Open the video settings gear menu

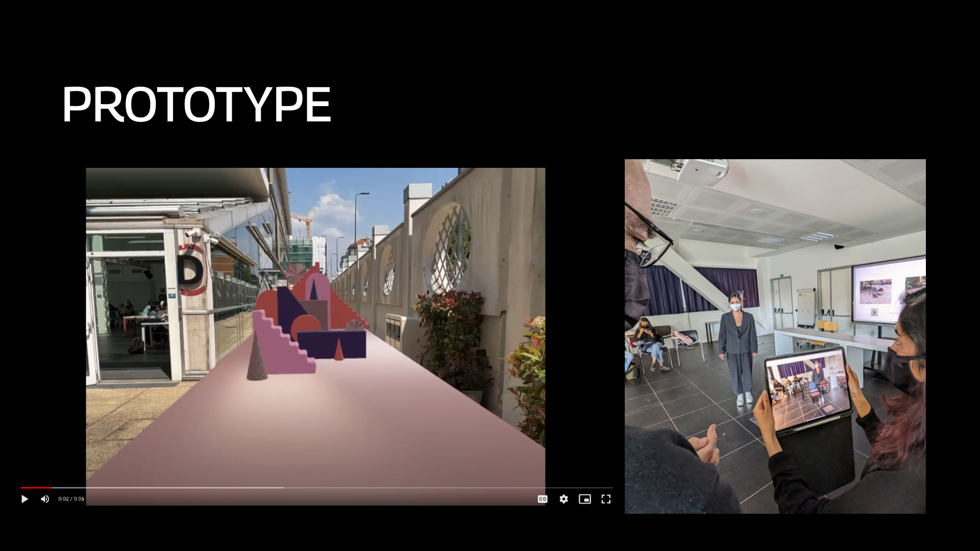pyautogui.click(x=563, y=499)
